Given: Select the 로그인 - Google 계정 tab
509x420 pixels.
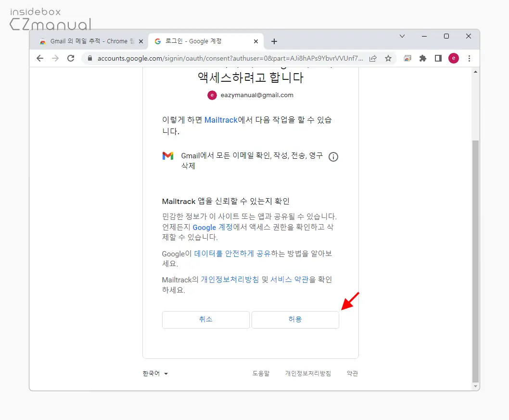Looking at the screenshot, I should (x=205, y=41).
